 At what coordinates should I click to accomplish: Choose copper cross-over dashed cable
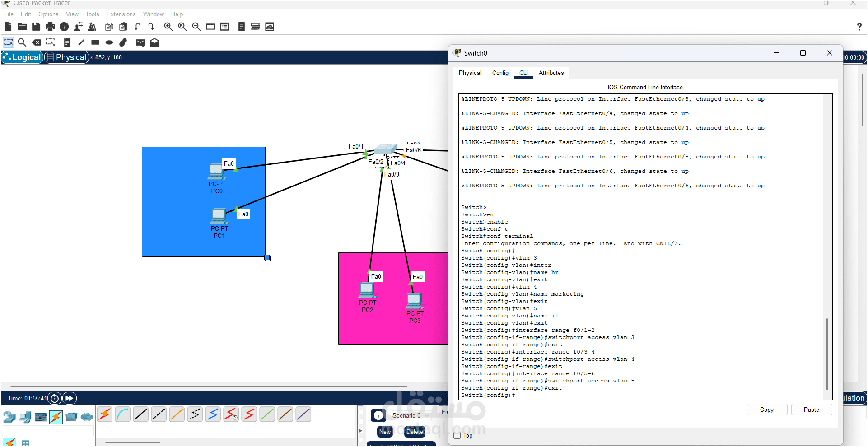pos(159,414)
